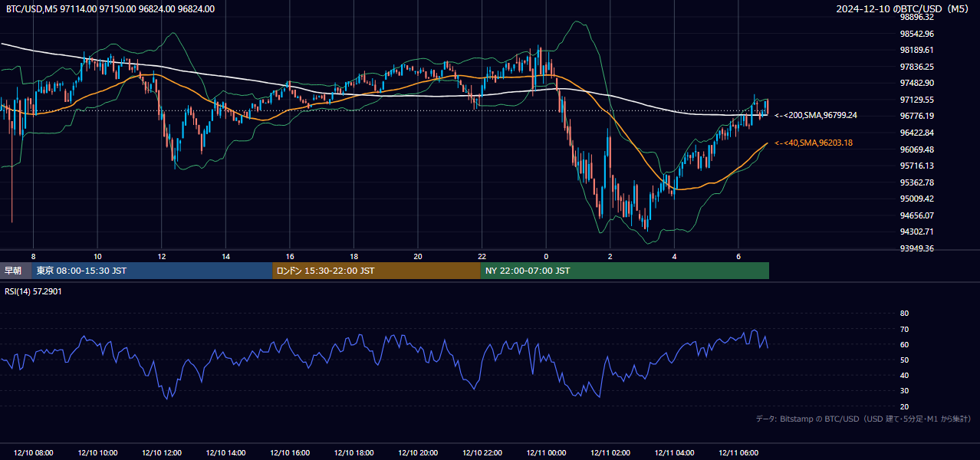Image resolution: width=980 pixels, height=460 pixels.
Task: Pick the 12/10 14:00 time label
Action: 225,453
